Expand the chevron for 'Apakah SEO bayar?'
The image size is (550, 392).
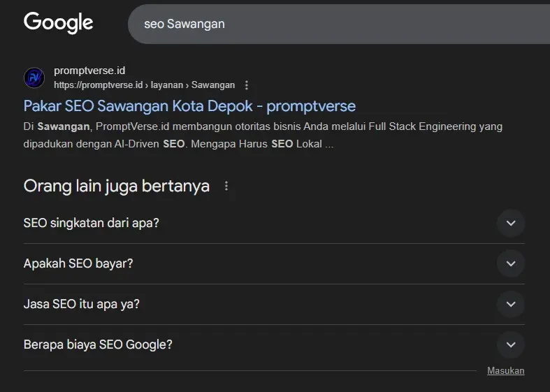tap(510, 264)
